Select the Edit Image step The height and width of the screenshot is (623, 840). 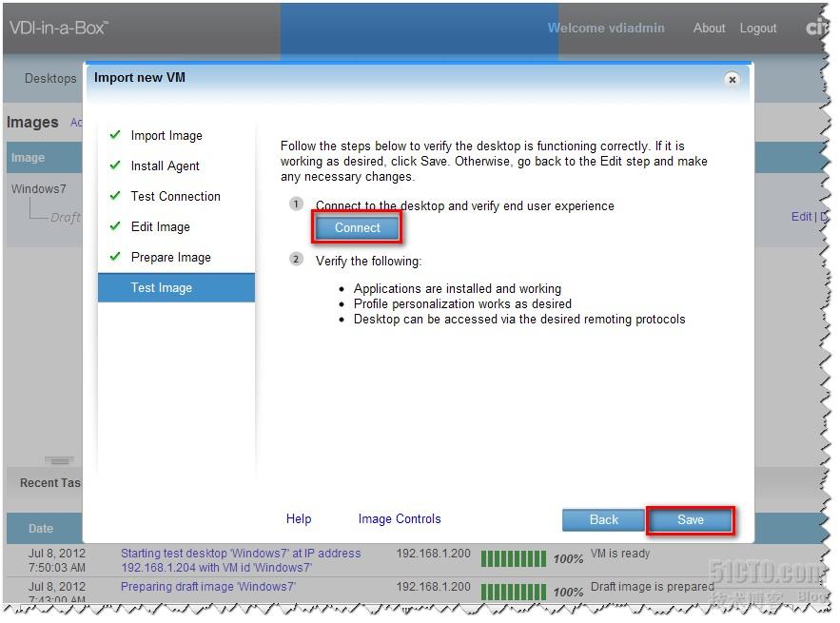click(x=160, y=226)
